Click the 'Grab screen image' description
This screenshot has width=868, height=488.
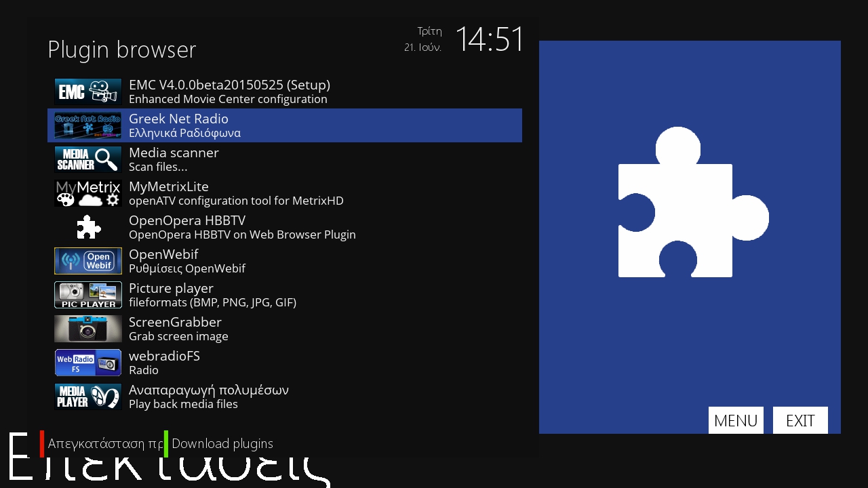pos(178,336)
